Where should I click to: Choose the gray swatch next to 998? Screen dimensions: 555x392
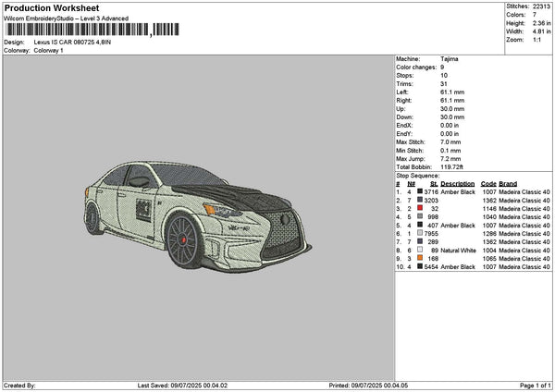(x=421, y=216)
